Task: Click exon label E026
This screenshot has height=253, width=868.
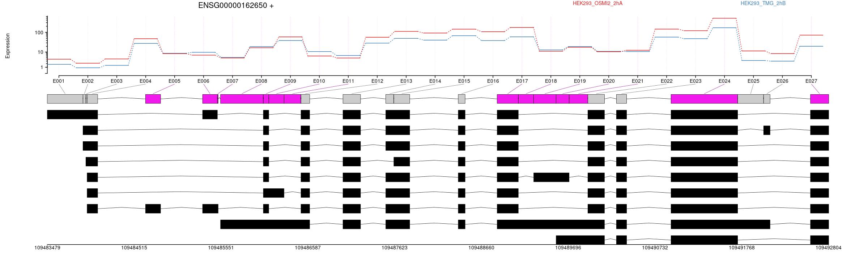Action: tap(782, 81)
